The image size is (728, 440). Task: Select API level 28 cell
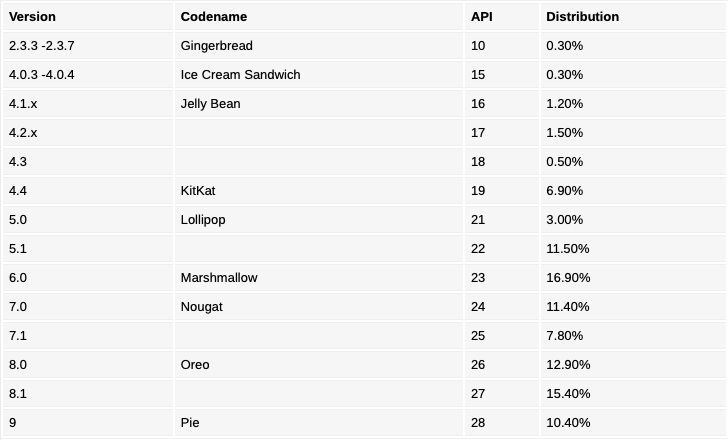(478, 423)
